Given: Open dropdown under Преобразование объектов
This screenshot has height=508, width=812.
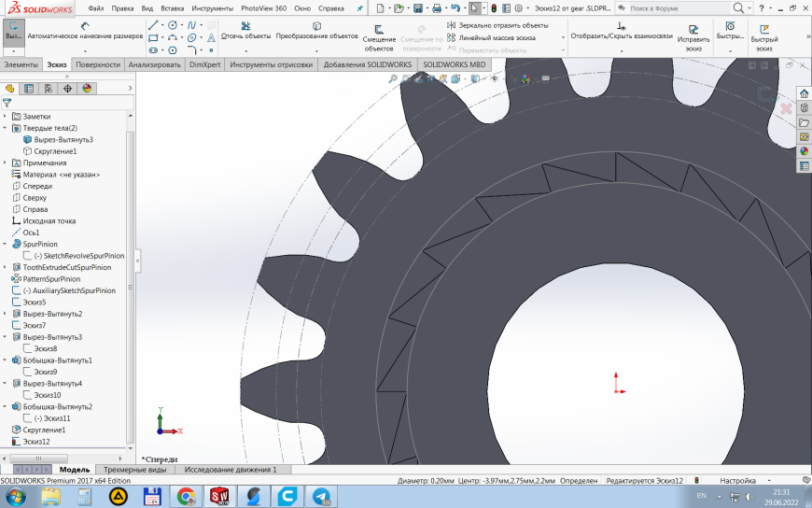Looking at the screenshot, I should pos(317,50).
